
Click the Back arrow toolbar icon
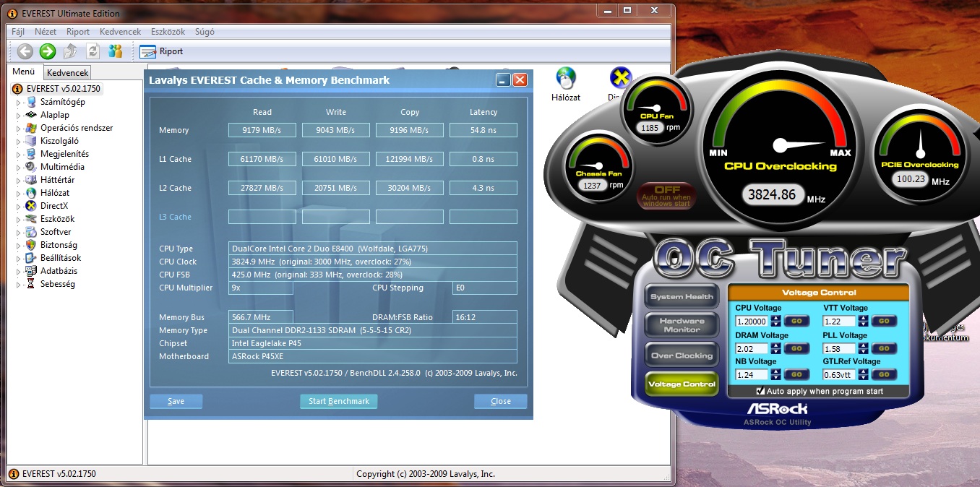point(25,51)
